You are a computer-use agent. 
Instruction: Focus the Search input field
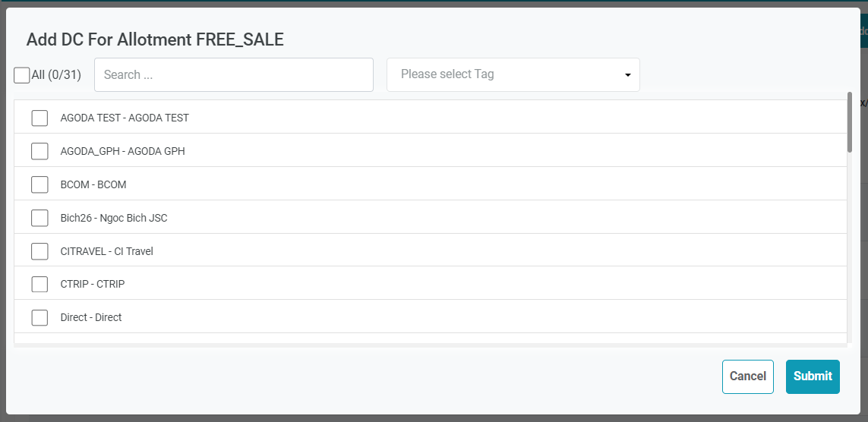[x=233, y=75]
